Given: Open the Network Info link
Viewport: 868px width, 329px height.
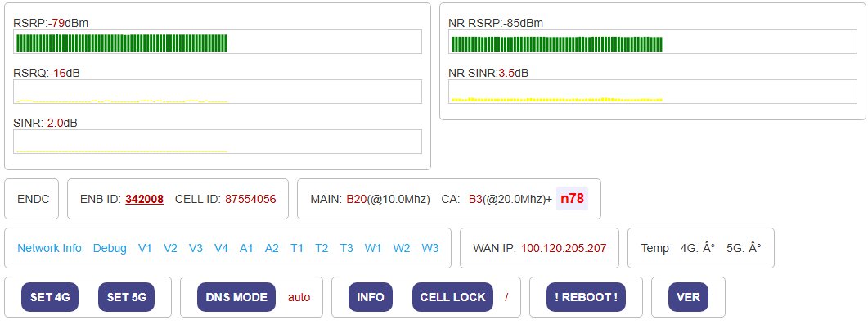Looking at the screenshot, I should [49, 248].
